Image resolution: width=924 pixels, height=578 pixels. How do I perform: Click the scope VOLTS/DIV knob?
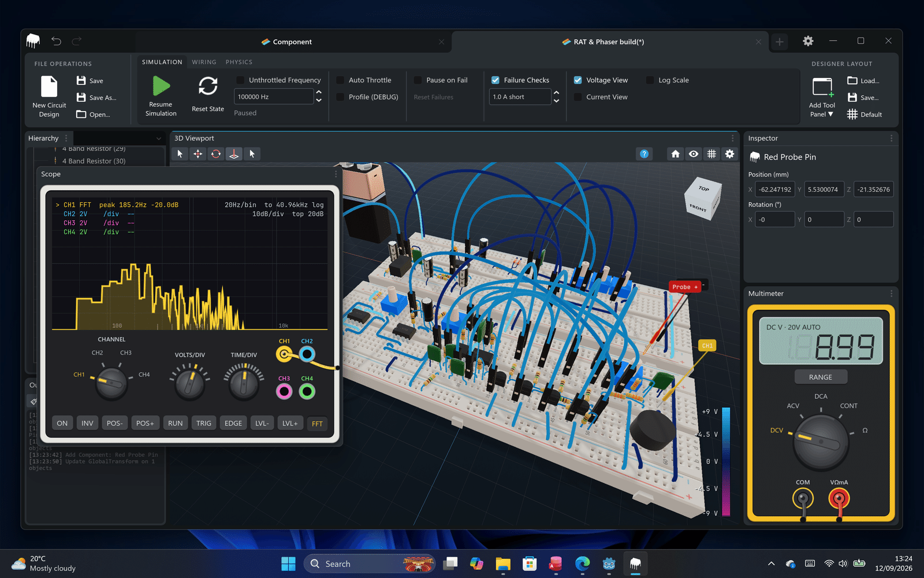click(189, 384)
